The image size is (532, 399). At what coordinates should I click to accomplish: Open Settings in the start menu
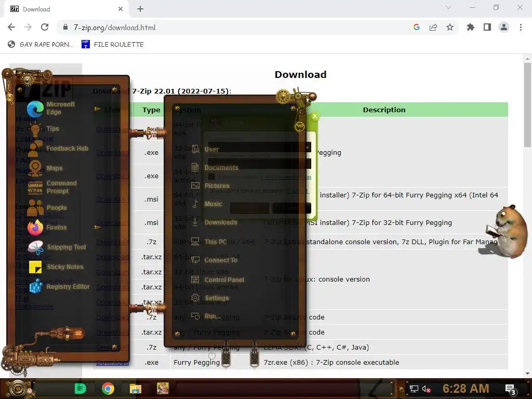coord(210,298)
